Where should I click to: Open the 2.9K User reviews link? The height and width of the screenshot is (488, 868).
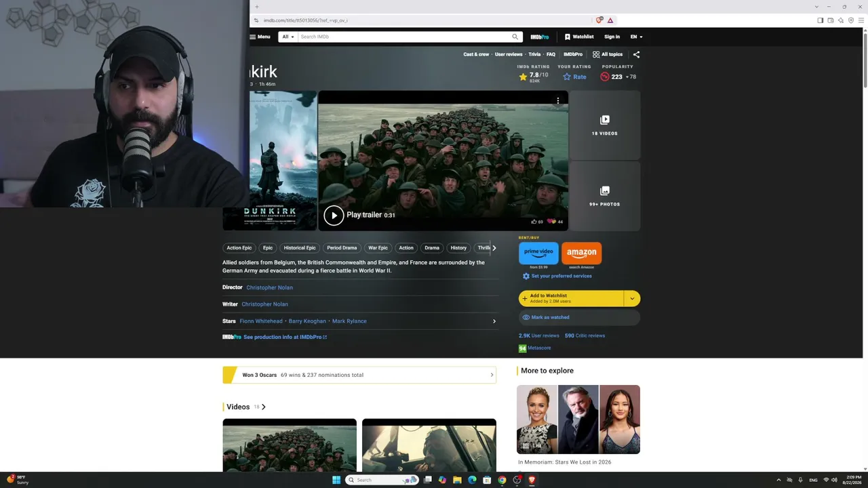click(539, 335)
